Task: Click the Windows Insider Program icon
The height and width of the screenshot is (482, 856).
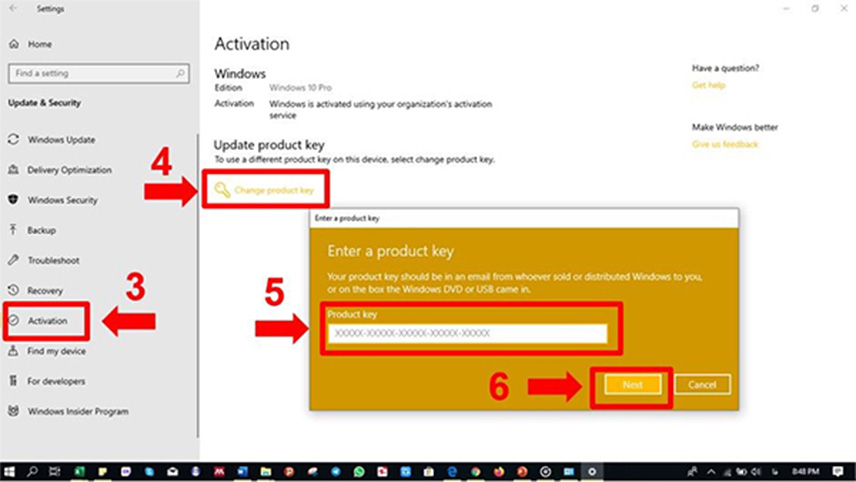Action: pos(14,410)
